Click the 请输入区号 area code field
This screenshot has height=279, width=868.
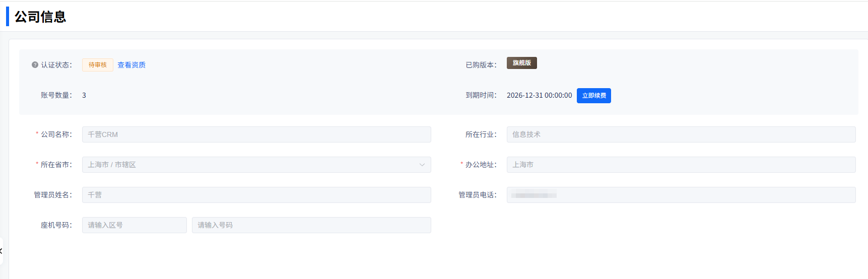(x=134, y=225)
